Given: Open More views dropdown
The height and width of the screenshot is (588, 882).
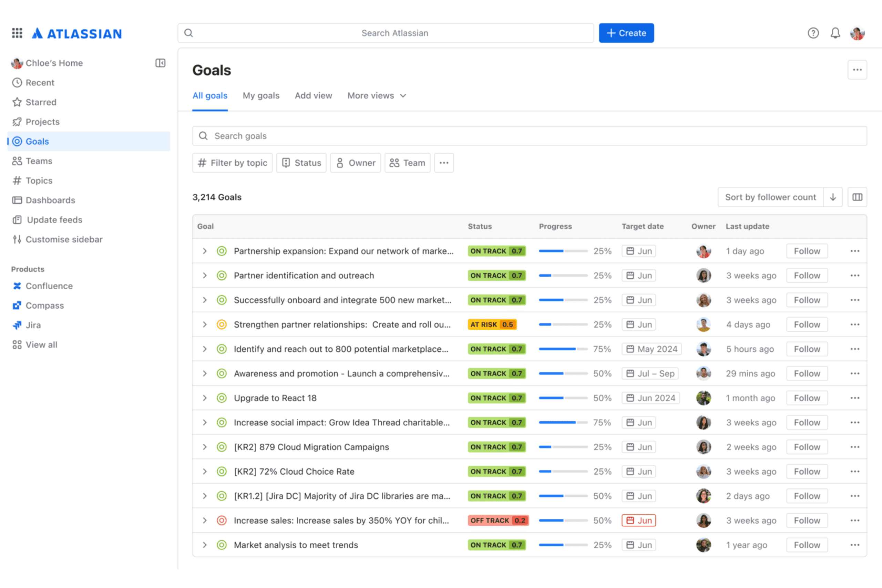Looking at the screenshot, I should coord(377,96).
